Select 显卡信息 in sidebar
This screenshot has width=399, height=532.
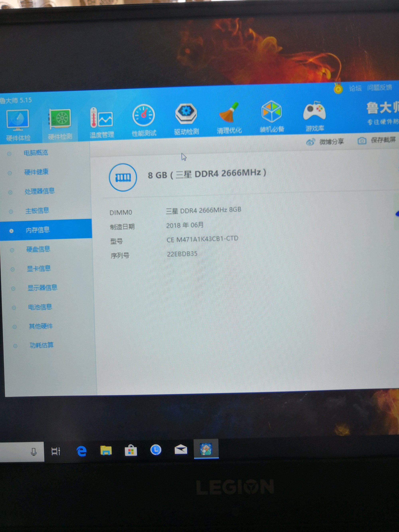coord(39,268)
